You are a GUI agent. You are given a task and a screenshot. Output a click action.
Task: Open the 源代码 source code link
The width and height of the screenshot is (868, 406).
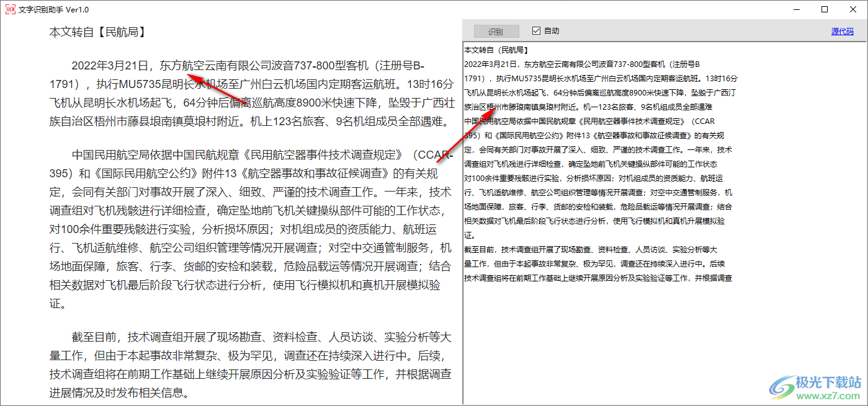pyautogui.click(x=843, y=31)
